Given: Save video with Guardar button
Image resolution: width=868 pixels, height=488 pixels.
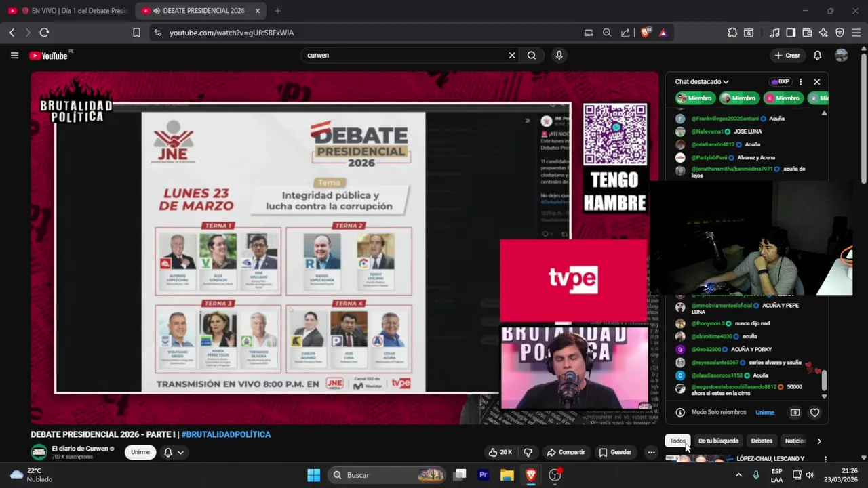Looking at the screenshot, I should (614, 452).
